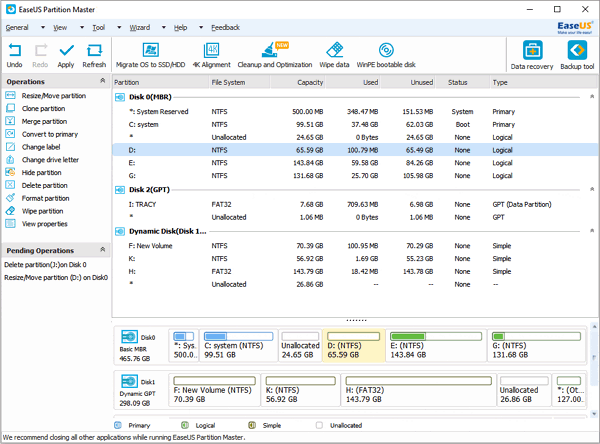Image resolution: width=600 pixels, height=444 pixels.
Task: Select Wipe partition operation
Action: [x=34, y=211]
